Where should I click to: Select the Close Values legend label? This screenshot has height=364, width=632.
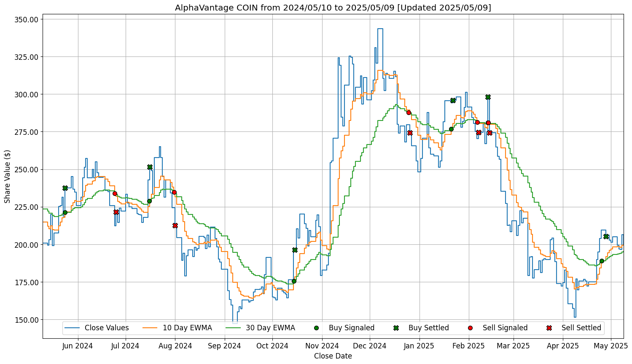click(x=107, y=328)
